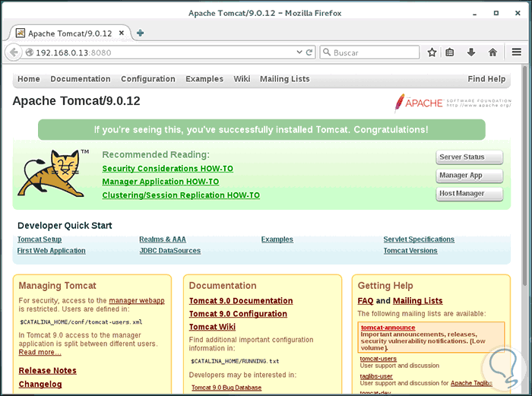532x396 pixels.
Task: Close the Apache Tomcat/9.0.12 tab
Action: [122, 33]
